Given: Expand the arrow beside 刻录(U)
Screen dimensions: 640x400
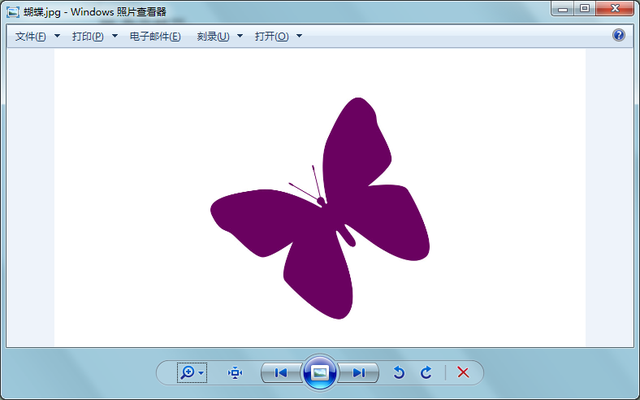Looking at the screenshot, I should point(240,36).
